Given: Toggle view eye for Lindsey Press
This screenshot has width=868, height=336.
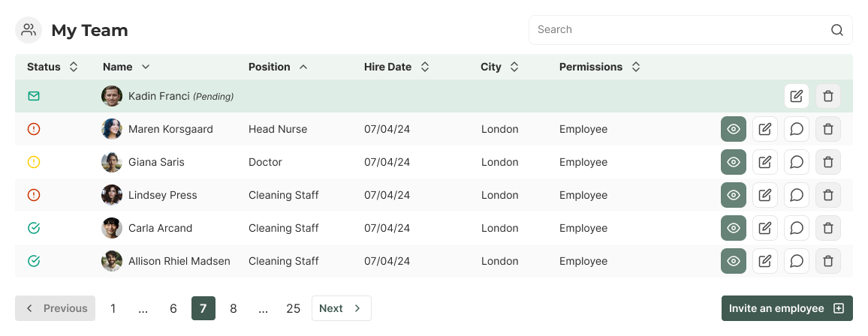Looking at the screenshot, I should click(x=734, y=195).
